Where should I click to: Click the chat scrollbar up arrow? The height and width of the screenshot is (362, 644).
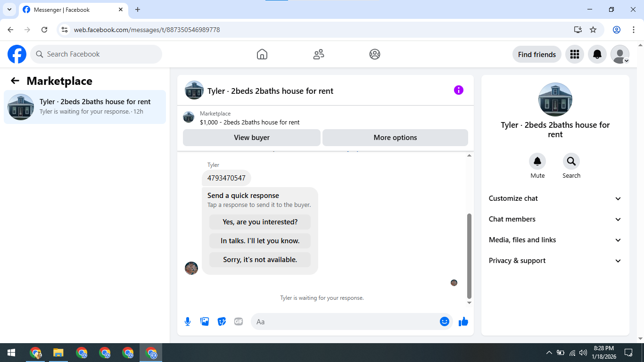pos(469,156)
